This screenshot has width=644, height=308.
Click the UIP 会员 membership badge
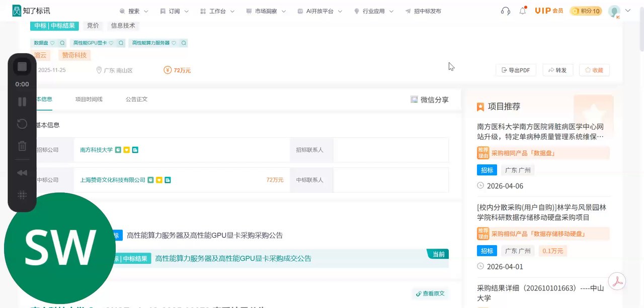click(549, 11)
